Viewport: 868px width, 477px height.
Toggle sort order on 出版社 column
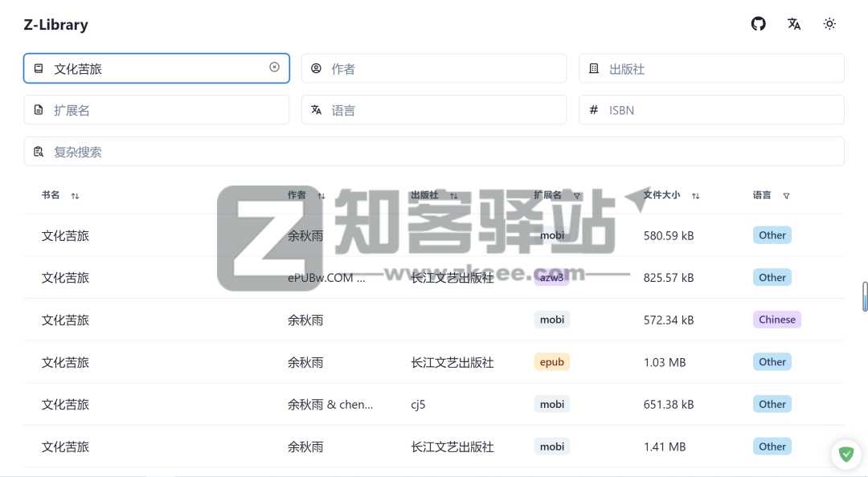click(x=453, y=195)
